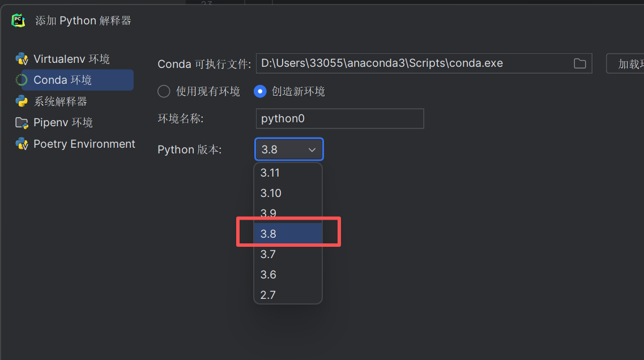Collapse the Python version dropdown arrow
The image size is (644, 360).
click(312, 150)
